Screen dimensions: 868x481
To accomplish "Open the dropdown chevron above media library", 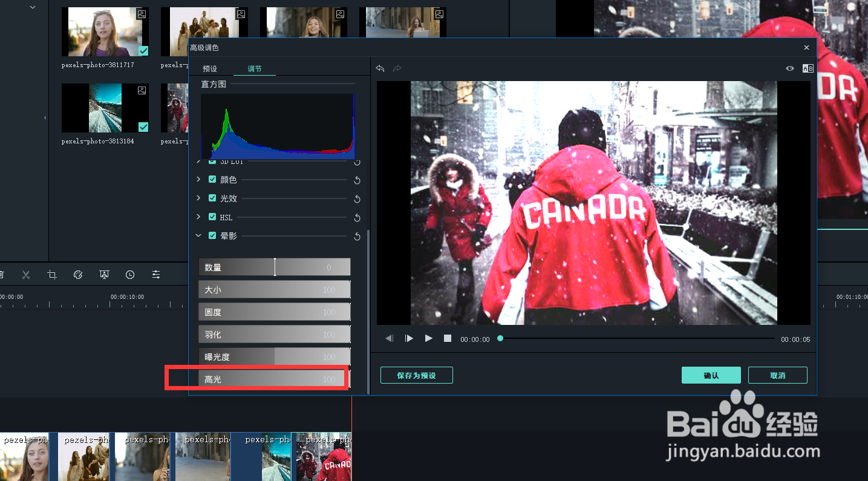I will tap(33, 7).
